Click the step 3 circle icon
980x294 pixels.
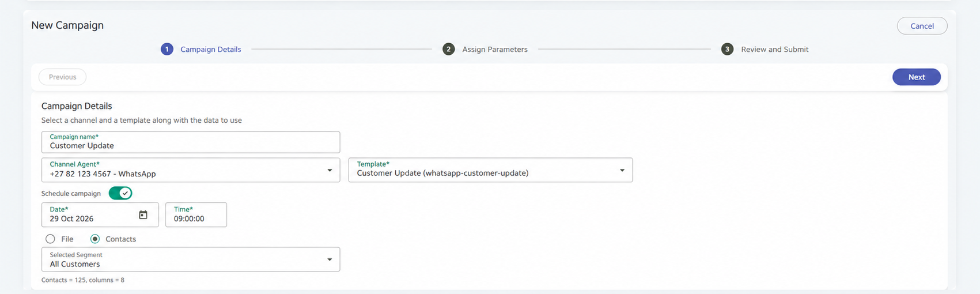pyautogui.click(x=728, y=50)
